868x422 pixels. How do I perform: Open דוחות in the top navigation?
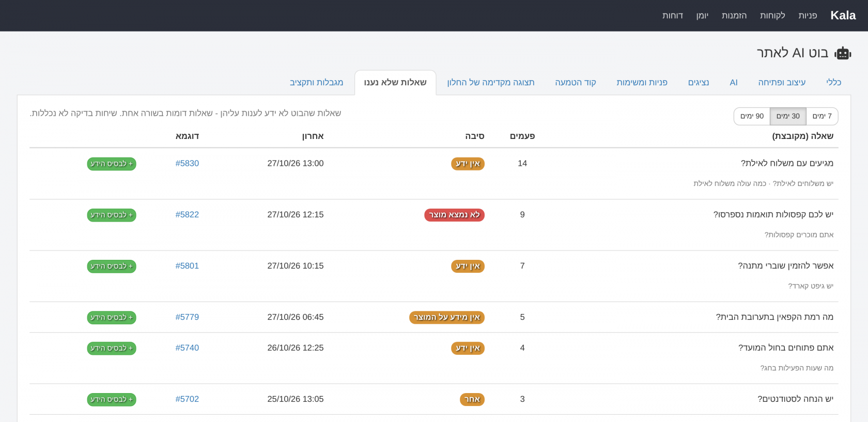point(673,15)
